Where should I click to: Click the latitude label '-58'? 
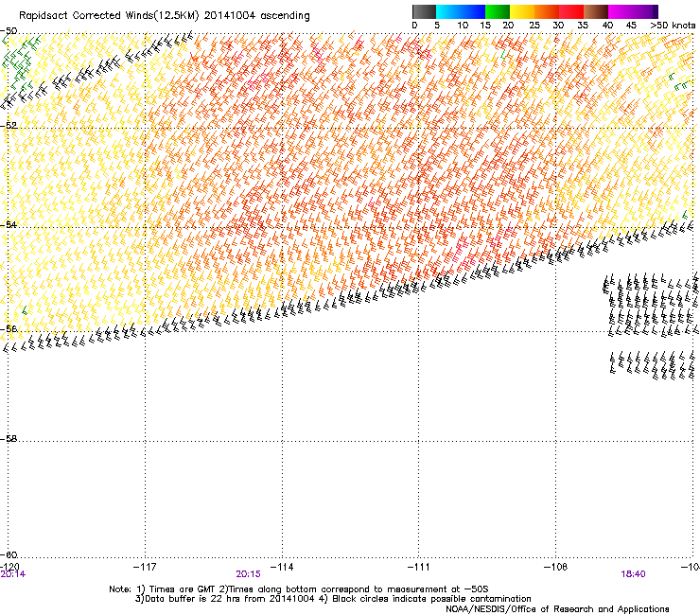pos(9,439)
